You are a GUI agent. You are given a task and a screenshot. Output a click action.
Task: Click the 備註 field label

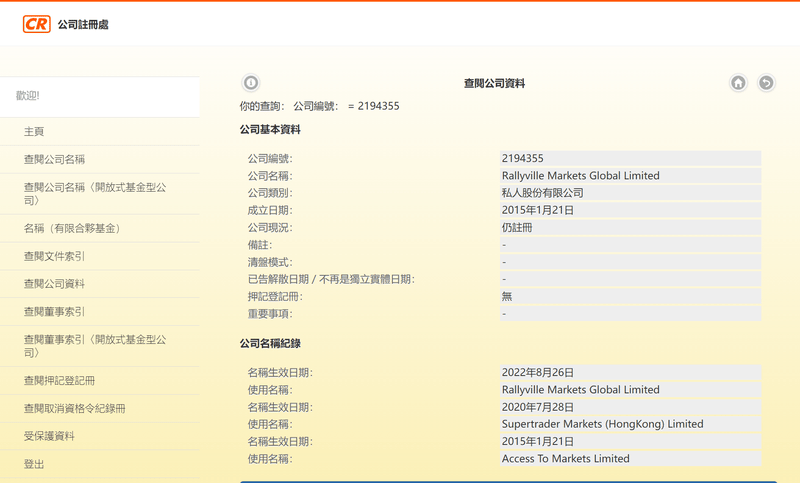click(x=260, y=245)
